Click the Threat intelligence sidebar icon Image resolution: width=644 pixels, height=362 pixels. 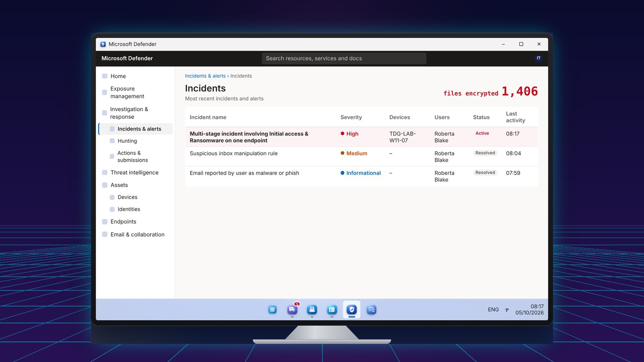tap(105, 173)
